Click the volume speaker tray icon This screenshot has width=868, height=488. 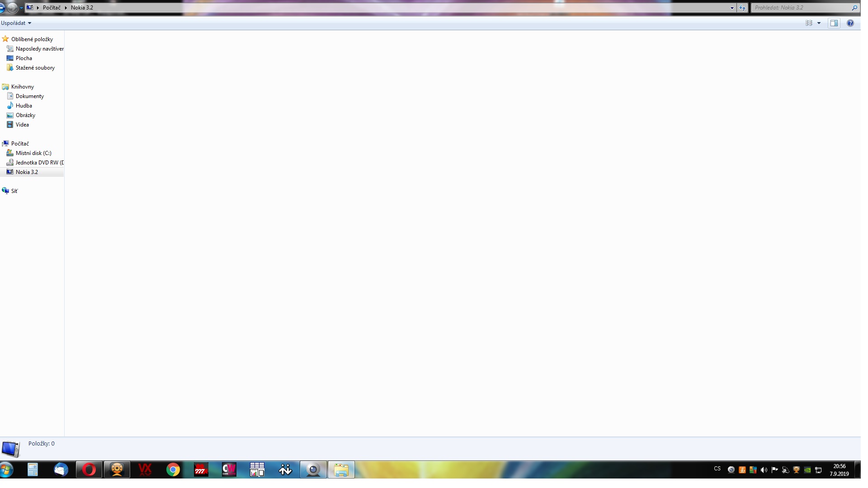pos(764,470)
